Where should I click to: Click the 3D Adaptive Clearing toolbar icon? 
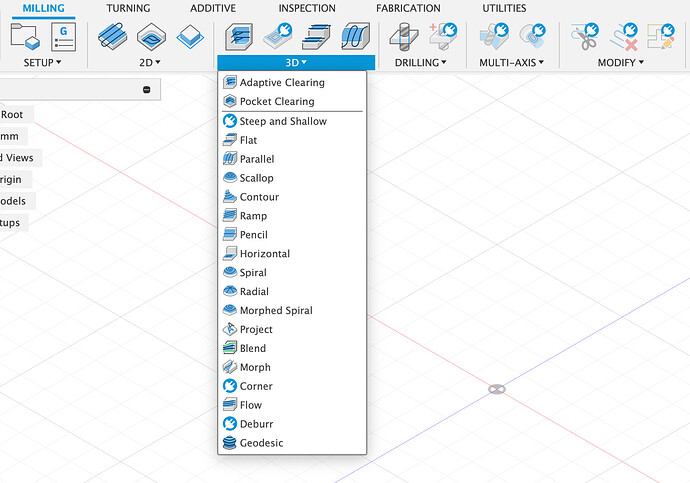pos(239,37)
